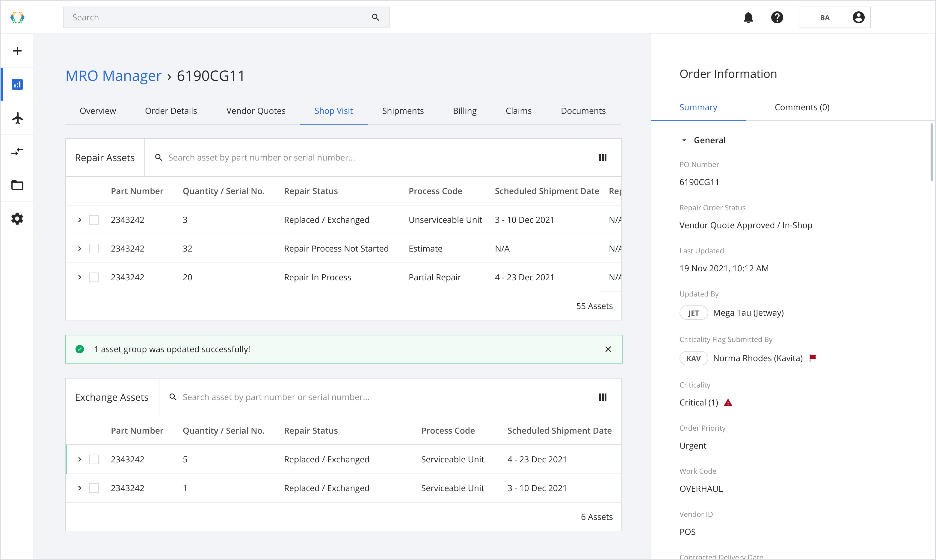This screenshot has width=936, height=560.
Task: Click Repair Assets Process Code column header
Action: pos(435,191)
